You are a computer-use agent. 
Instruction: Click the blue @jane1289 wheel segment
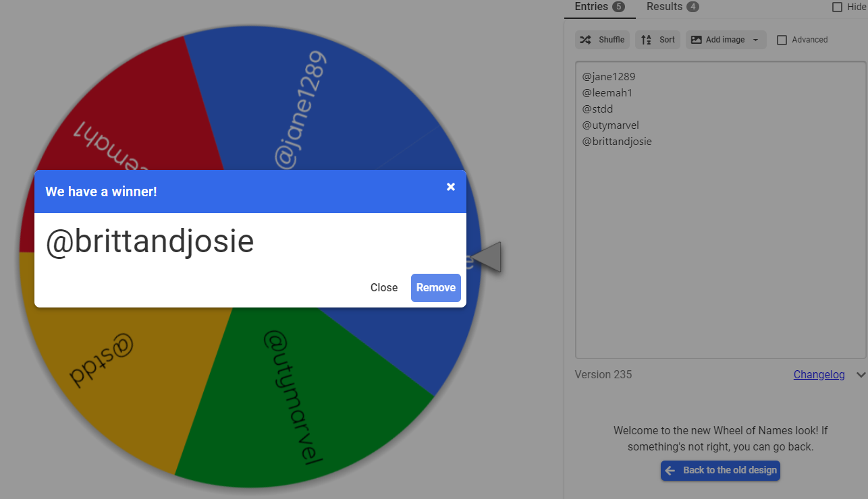tap(304, 101)
